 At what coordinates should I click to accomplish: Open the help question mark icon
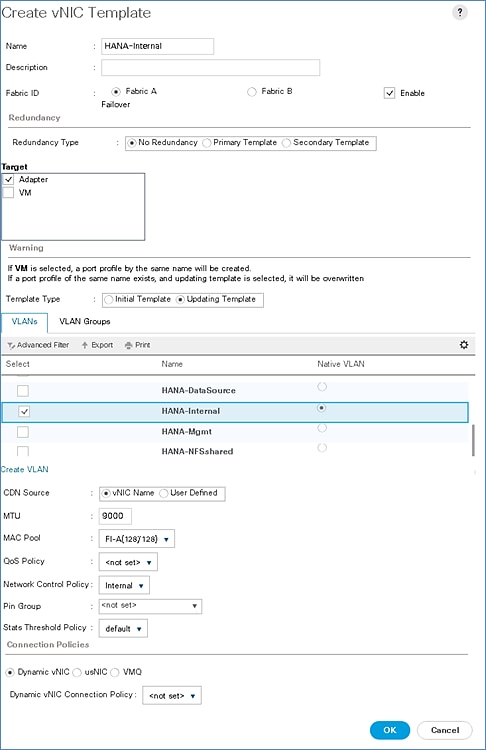460,12
